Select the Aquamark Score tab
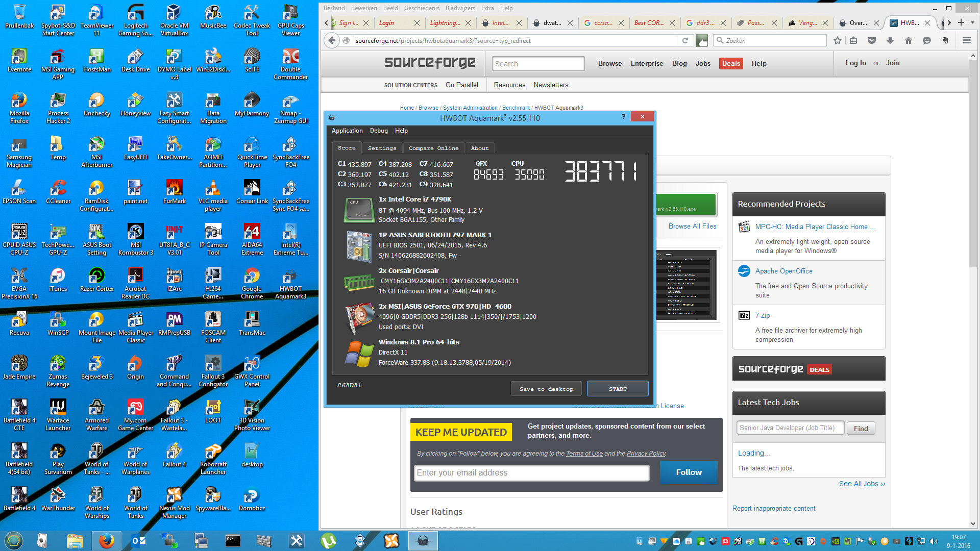The width and height of the screenshot is (980, 551). 347,147
